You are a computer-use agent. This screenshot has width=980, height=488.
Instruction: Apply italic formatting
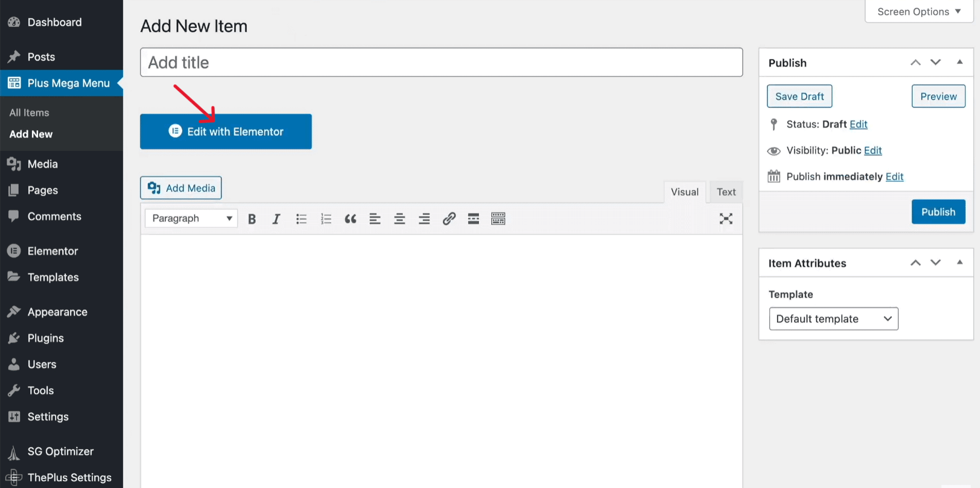tap(276, 218)
